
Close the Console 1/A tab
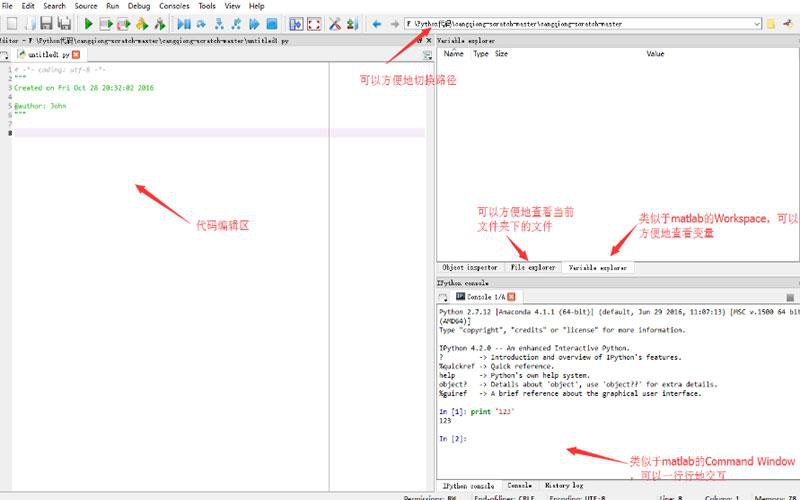510,297
